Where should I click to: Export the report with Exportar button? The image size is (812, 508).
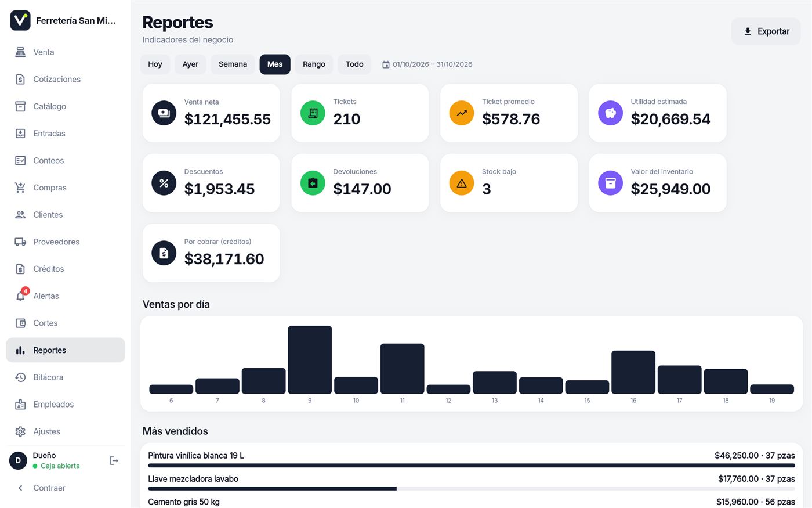click(x=766, y=31)
